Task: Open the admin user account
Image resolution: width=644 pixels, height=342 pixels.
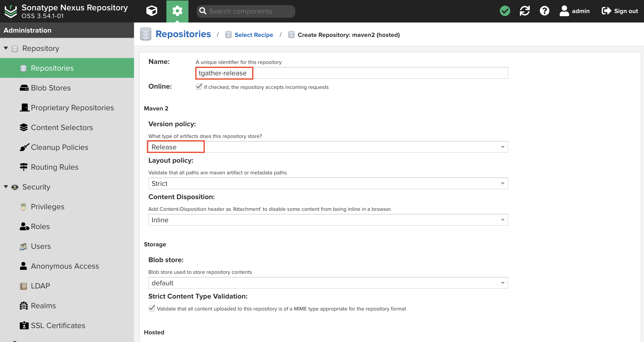Action: click(x=574, y=11)
